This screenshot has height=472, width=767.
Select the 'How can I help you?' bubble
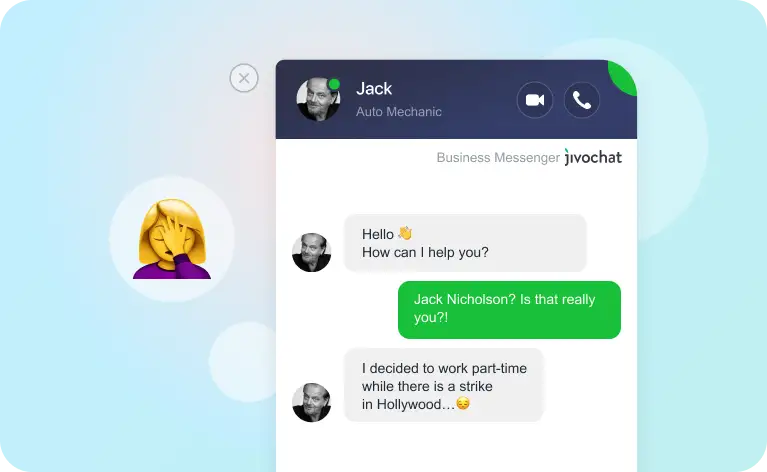tap(465, 243)
